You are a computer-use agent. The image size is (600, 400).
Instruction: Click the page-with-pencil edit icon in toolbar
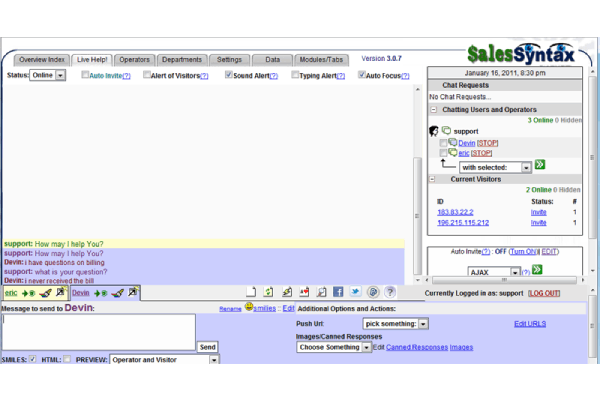click(x=287, y=292)
